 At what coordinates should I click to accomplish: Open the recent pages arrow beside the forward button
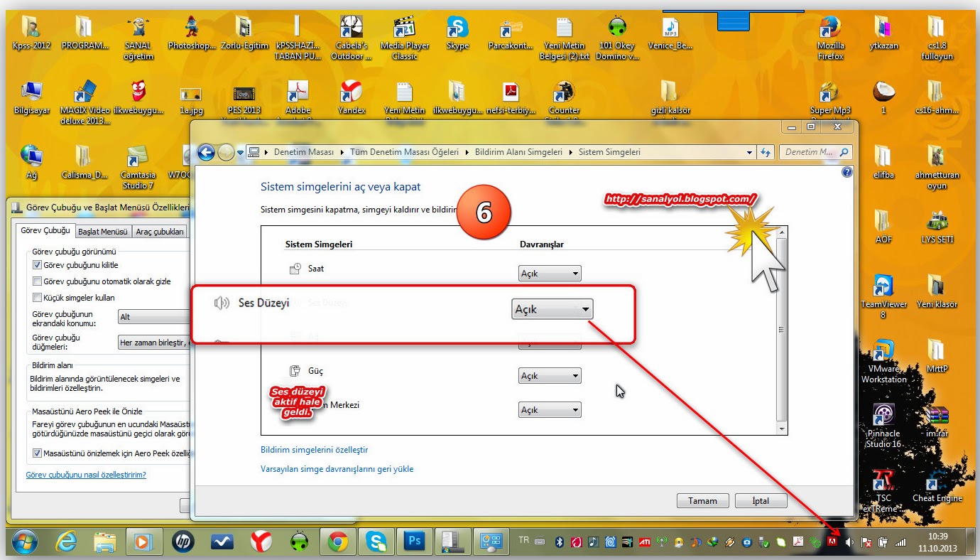241,152
